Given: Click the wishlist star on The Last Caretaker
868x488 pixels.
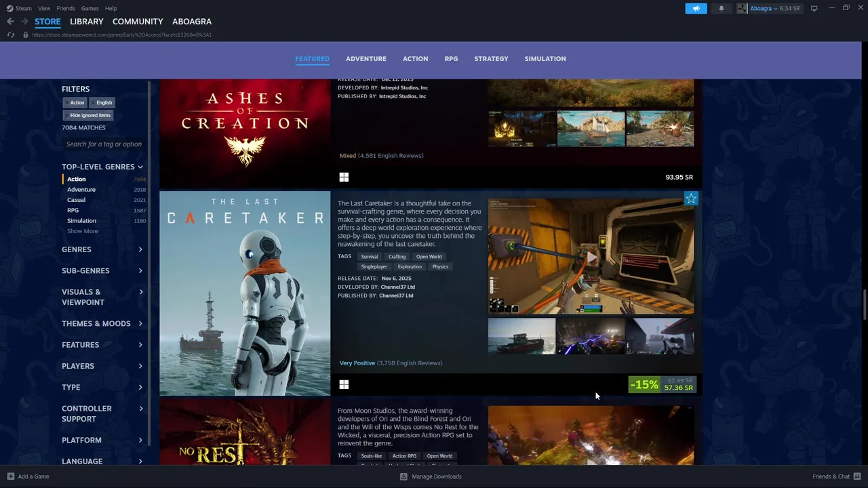Looking at the screenshot, I should coord(690,199).
